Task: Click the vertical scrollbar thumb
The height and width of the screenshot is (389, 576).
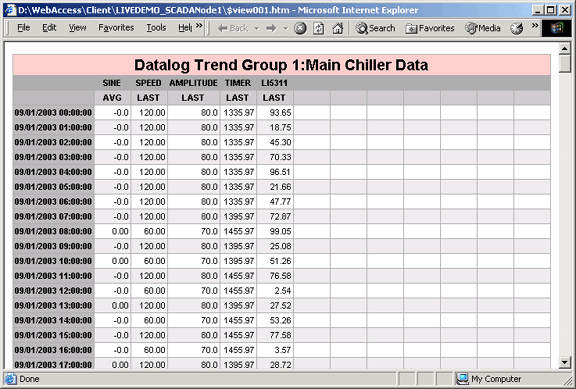Action: (x=565, y=64)
